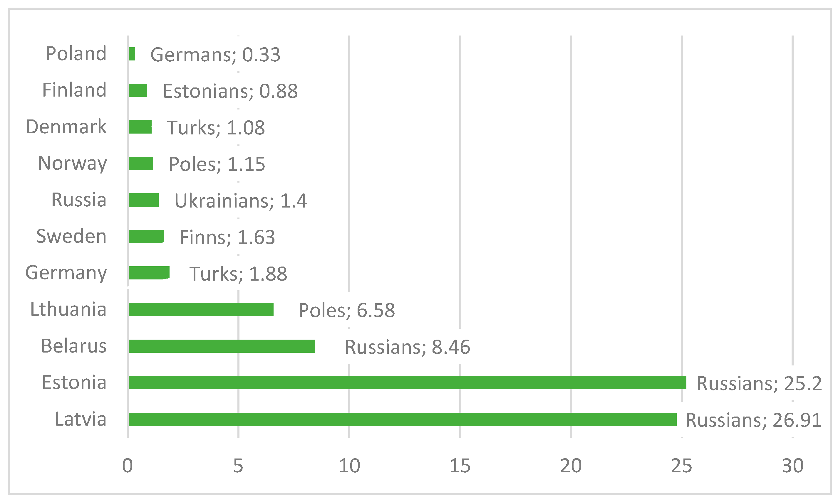Click the Norway category label
Viewport: 838px width, 504px height.
point(72,163)
